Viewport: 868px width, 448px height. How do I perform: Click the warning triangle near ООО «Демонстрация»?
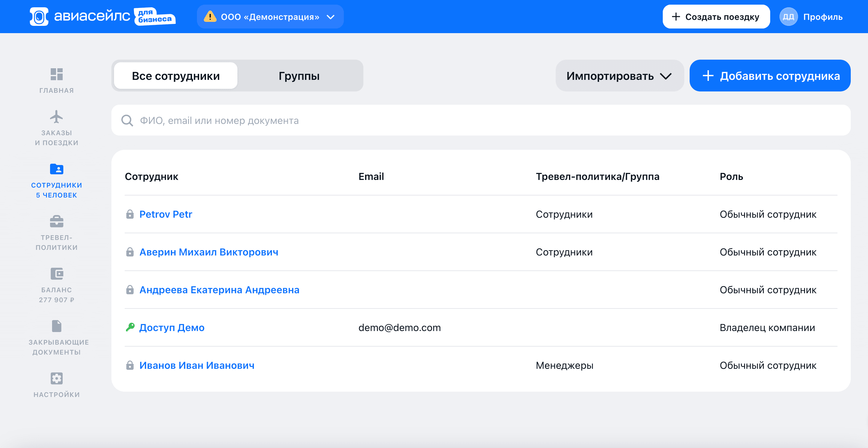point(211,16)
